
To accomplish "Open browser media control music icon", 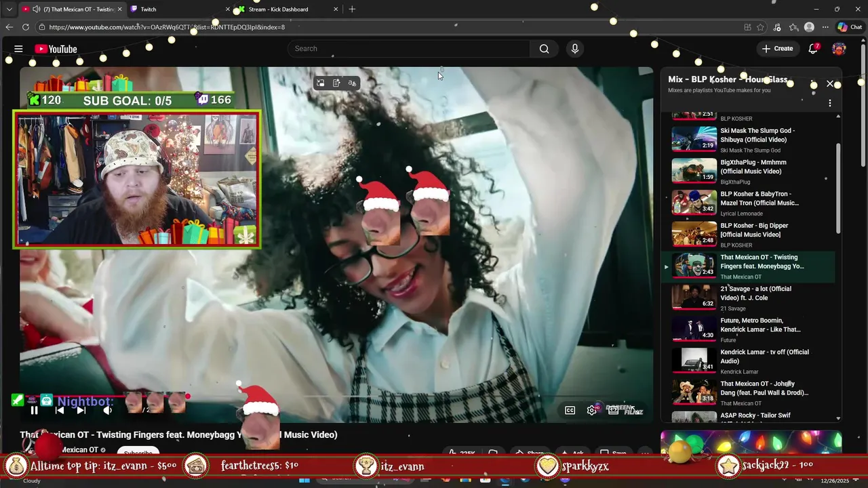I will pyautogui.click(x=777, y=27).
